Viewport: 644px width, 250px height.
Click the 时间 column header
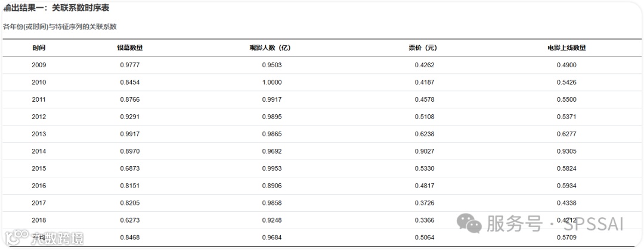pos(39,48)
